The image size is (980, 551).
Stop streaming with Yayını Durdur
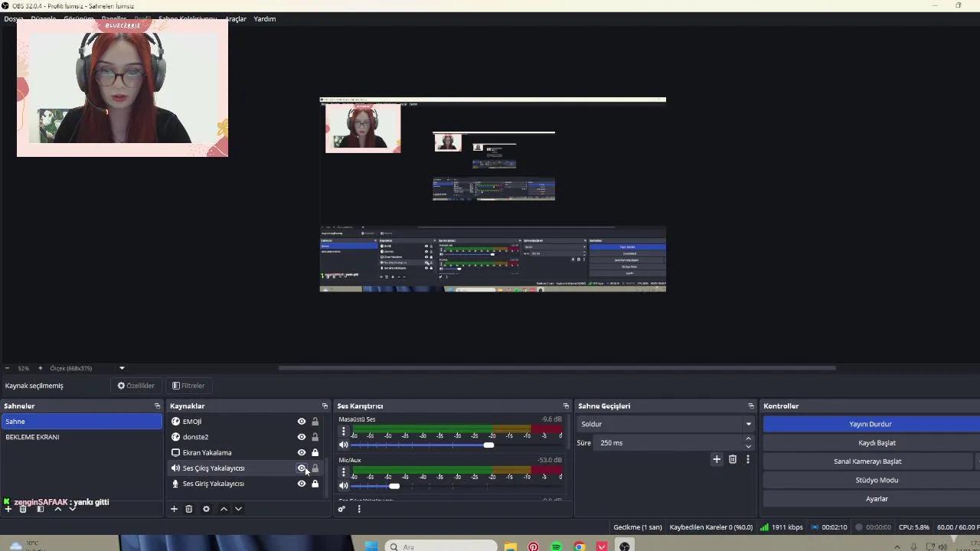pos(870,423)
